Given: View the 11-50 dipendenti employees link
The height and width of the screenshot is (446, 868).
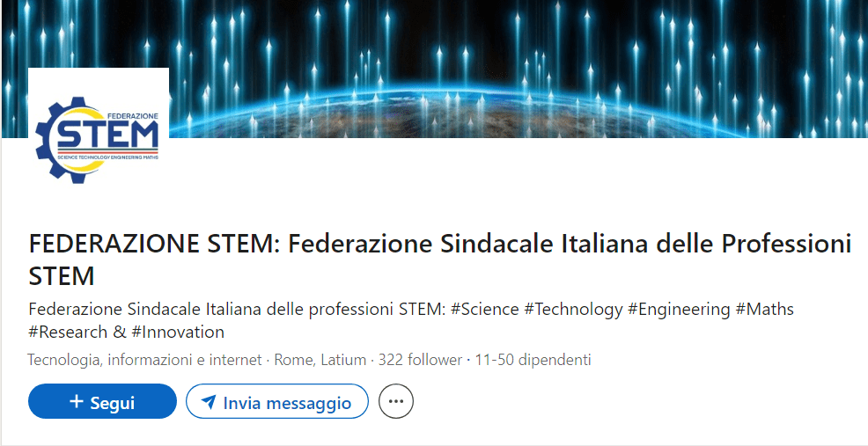Looking at the screenshot, I should pos(533,360).
